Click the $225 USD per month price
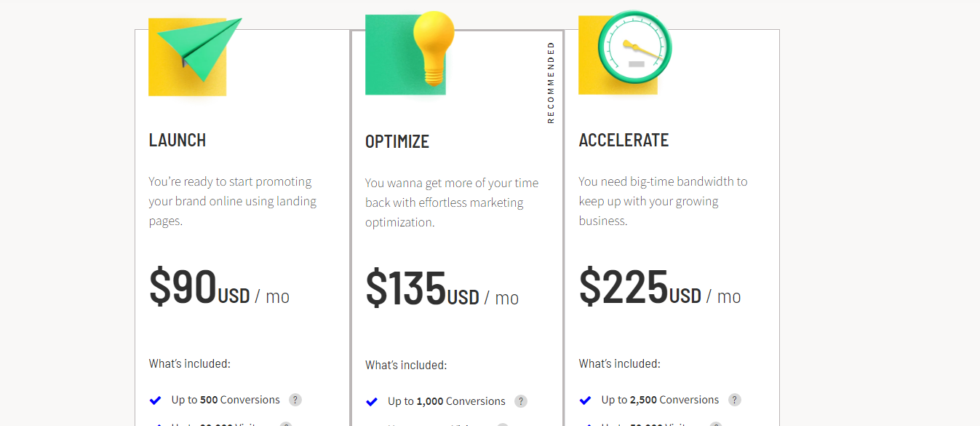The height and width of the screenshot is (426, 980). pyautogui.click(x=660, y=287)
